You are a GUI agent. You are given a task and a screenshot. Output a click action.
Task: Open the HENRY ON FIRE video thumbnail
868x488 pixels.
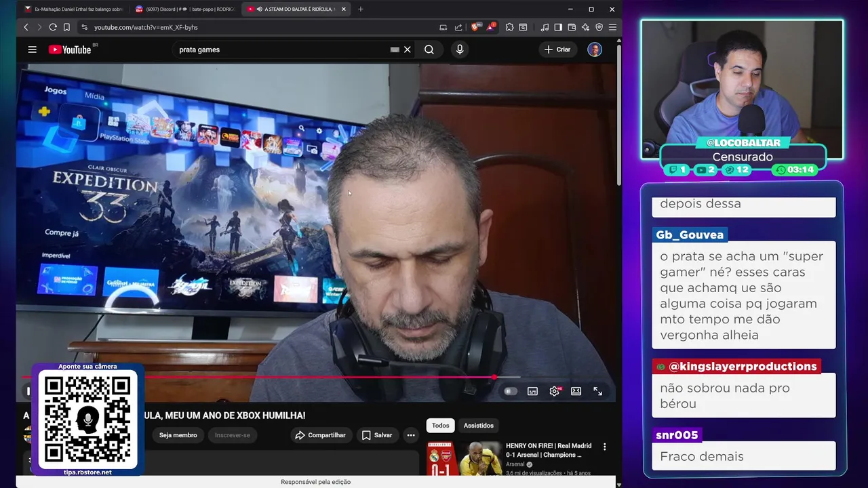pyautogui.click(x=465, y=459)
